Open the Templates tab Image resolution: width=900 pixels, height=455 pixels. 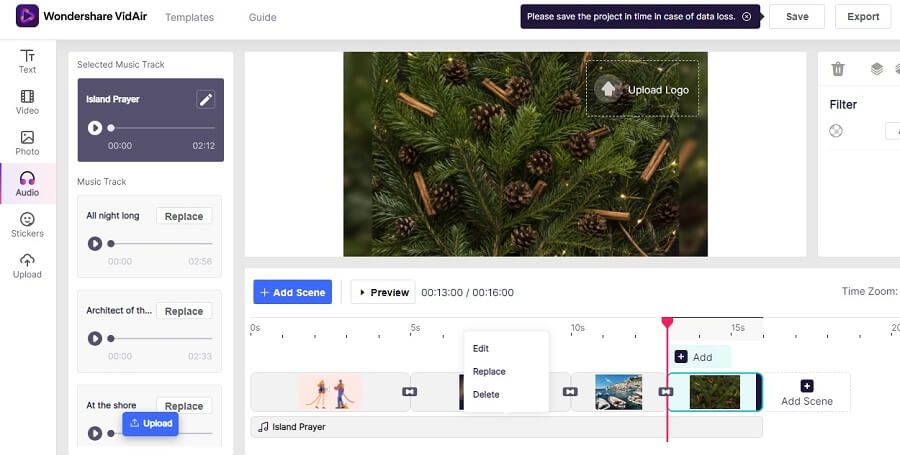click(x=189, y=17)
